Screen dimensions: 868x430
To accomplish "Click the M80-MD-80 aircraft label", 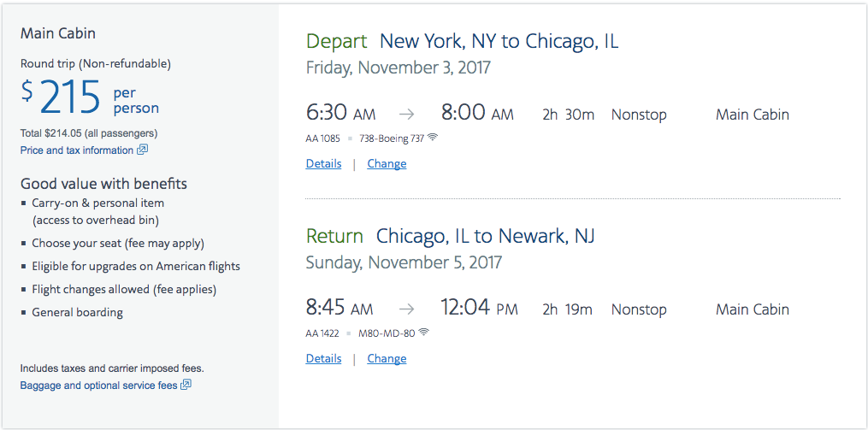I will [x=386, y=333].
